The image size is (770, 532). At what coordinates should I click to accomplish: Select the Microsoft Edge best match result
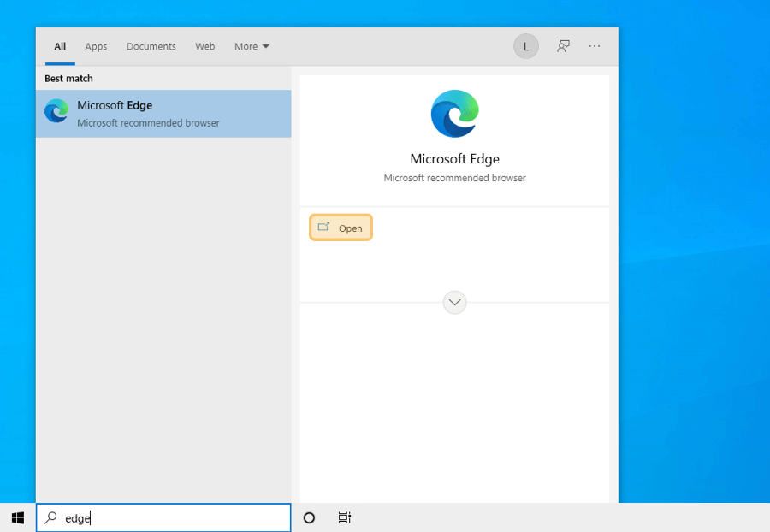coord(163,114)
